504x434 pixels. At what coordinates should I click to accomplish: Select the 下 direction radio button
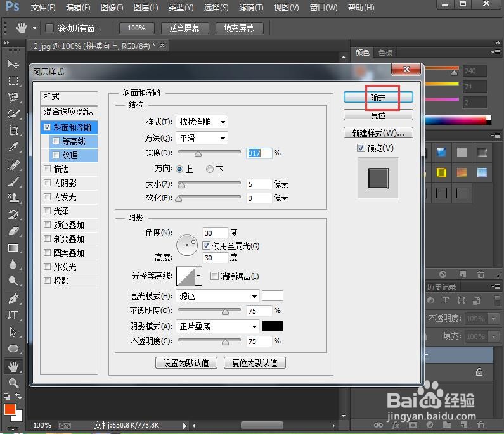coord(210,169)
